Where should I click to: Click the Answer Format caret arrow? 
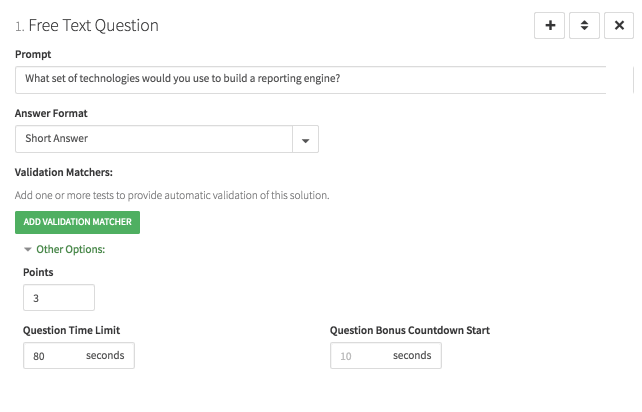coord(305,140)
